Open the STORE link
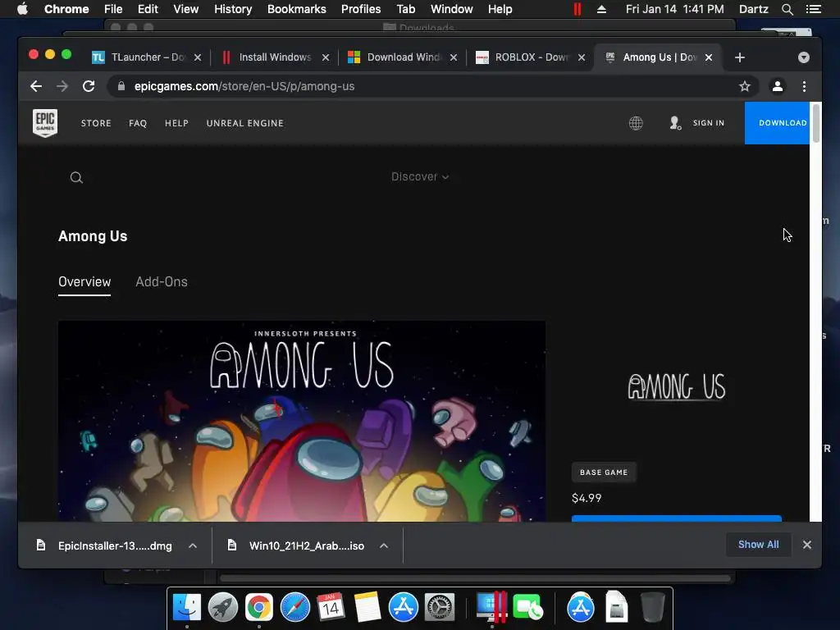This screenshot has height=630, width=840. coord(96,123)
